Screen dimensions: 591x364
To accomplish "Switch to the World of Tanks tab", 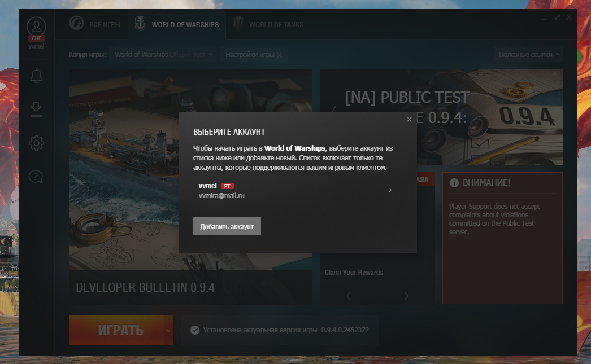I will [268, 24].
